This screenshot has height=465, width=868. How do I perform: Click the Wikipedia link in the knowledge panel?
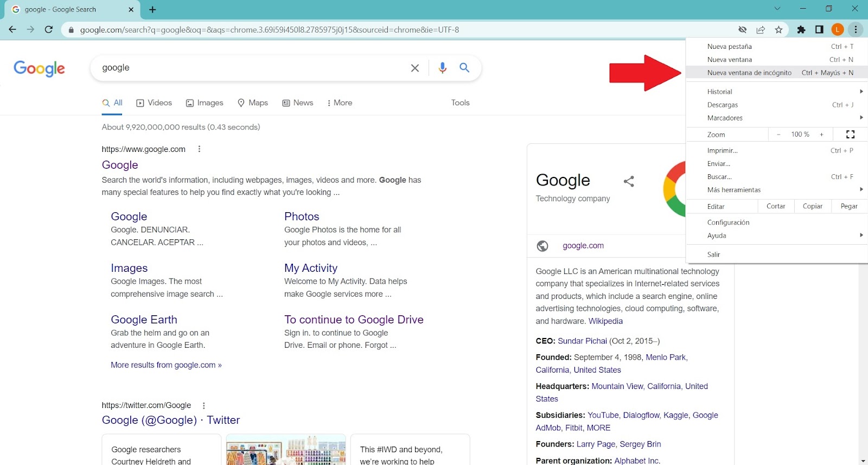click(x=605, y=321)
